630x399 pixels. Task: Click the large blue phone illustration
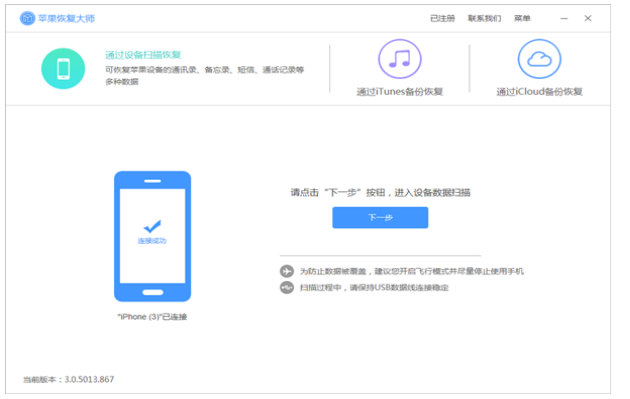152,236
